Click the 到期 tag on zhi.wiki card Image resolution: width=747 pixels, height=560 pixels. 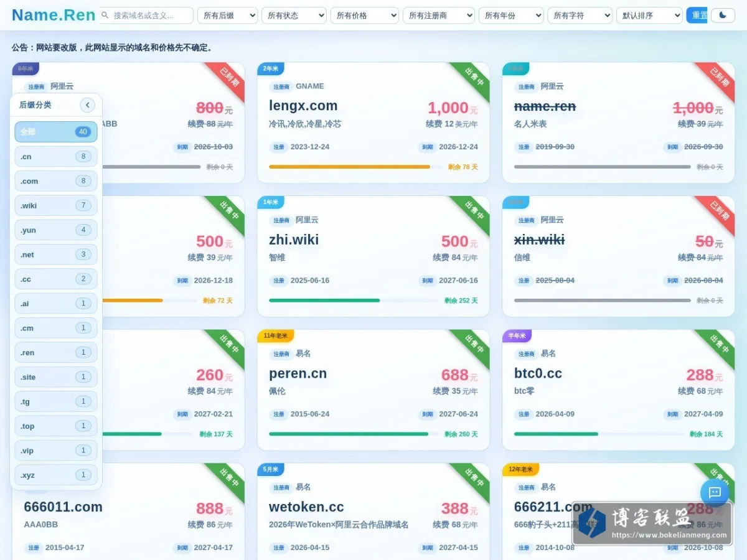(x=427, y=281)
